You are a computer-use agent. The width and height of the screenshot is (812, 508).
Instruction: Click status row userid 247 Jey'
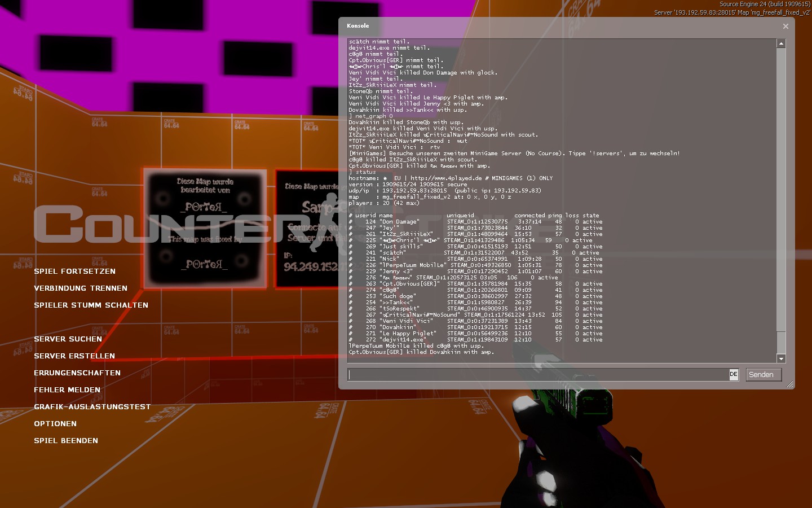point(475,228)
